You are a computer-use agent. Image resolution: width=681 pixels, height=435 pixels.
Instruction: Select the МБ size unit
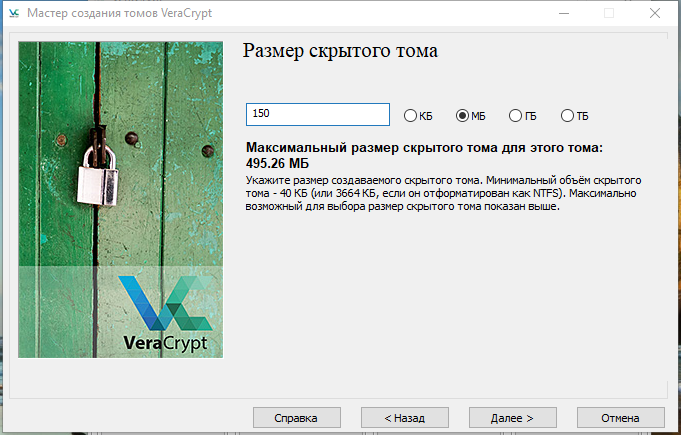470,115
